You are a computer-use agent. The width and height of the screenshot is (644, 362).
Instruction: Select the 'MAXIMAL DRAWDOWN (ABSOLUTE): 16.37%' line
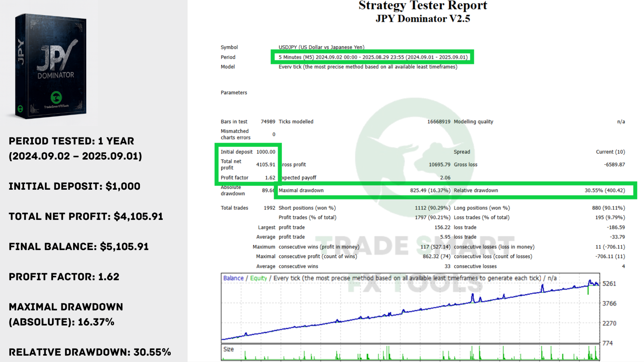pos(66,314)
